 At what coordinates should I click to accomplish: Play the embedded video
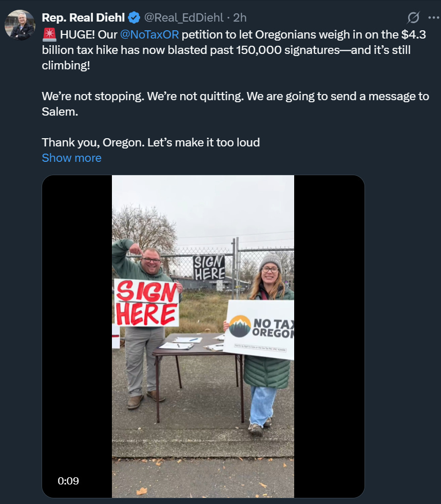[x=203, y=336]
